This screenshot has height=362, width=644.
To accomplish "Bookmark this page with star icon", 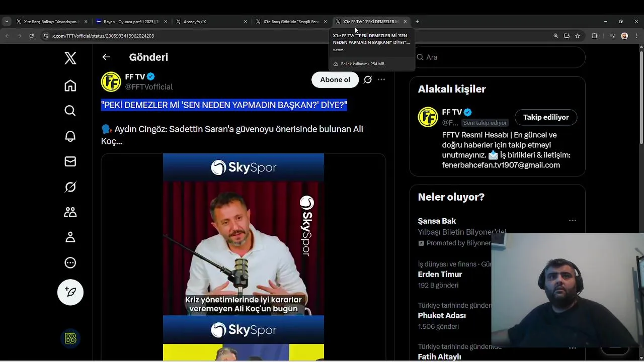I will [578, 36].
